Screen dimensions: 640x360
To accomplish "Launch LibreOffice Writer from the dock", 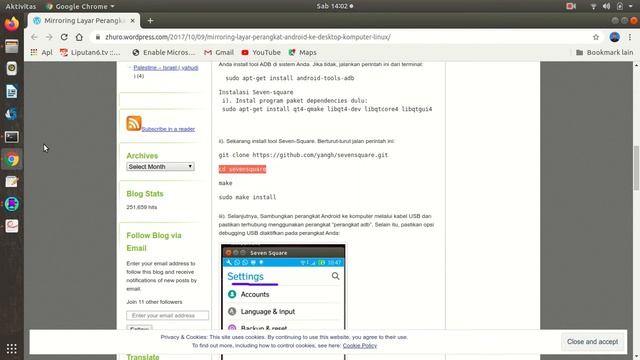I will click(11, 91).
